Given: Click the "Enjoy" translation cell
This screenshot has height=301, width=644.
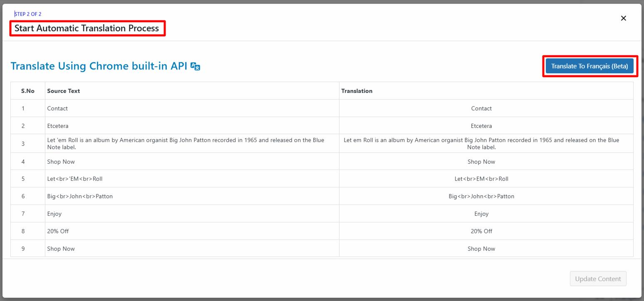Looking at the screenshot, I should pos(481,214).
